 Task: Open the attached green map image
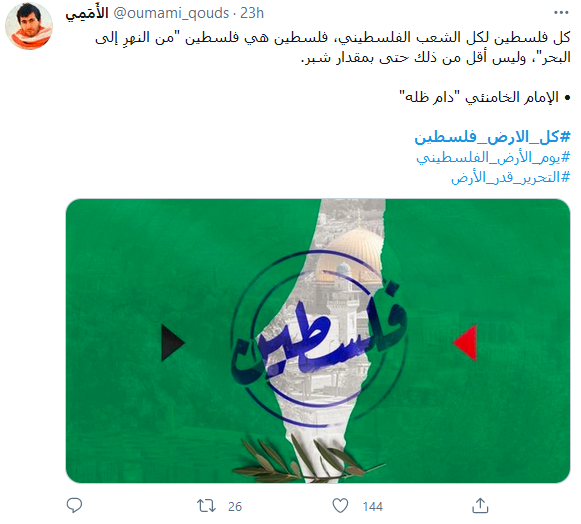(318, 341)
